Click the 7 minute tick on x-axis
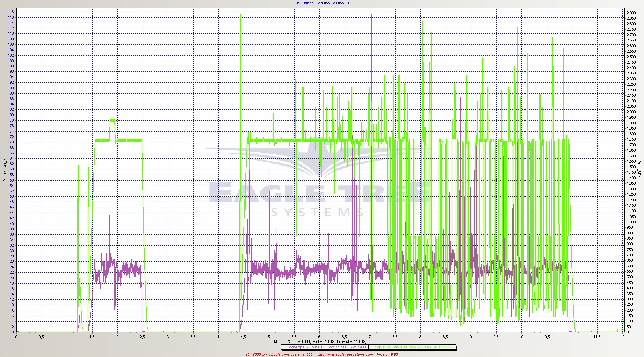This screenshot has height=357, width=644. click(370, 337)
